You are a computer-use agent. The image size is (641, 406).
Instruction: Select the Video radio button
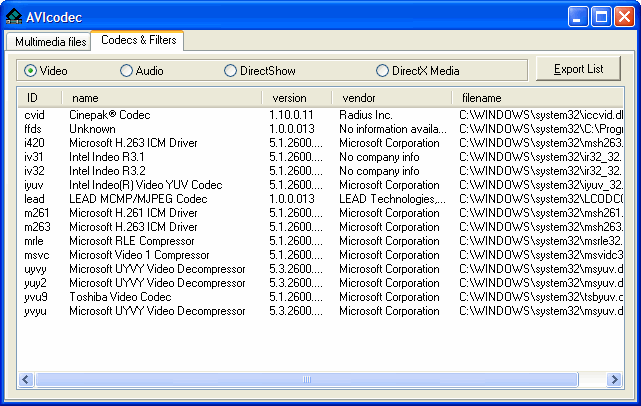(45, 71)
